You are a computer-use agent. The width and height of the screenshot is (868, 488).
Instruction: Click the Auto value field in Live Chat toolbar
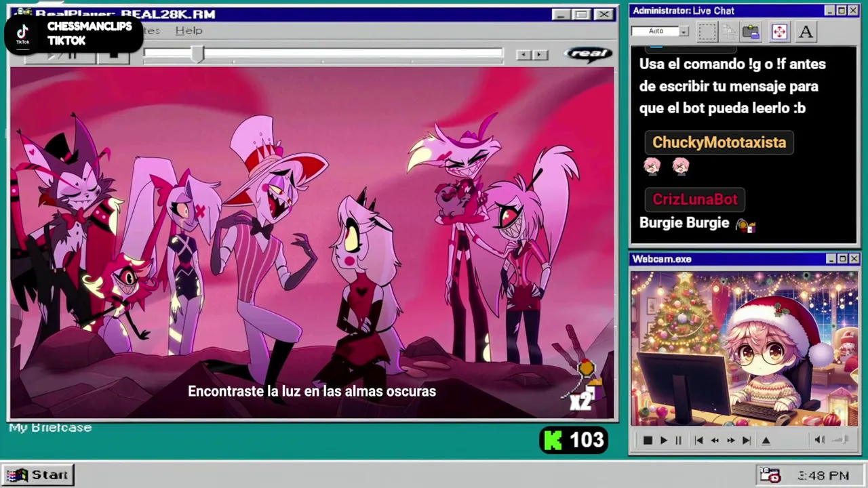[x=656, y=31]
